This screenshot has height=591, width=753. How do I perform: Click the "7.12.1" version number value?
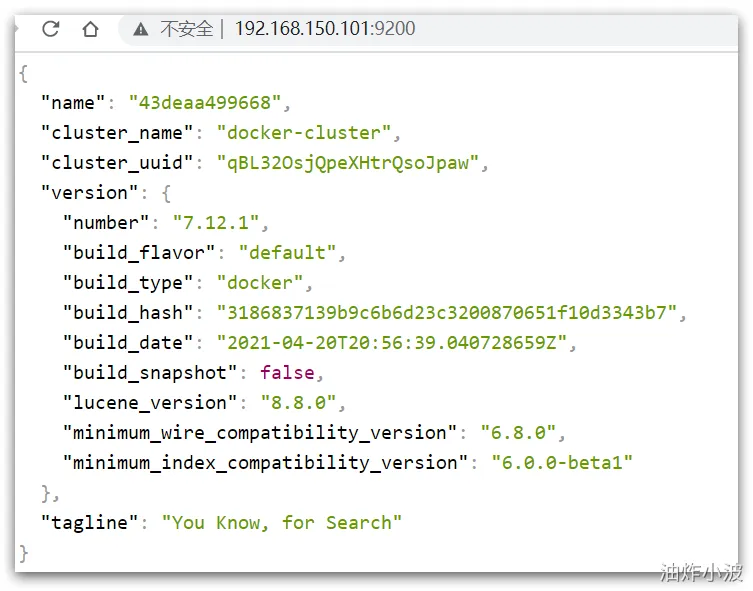[221, 222]
